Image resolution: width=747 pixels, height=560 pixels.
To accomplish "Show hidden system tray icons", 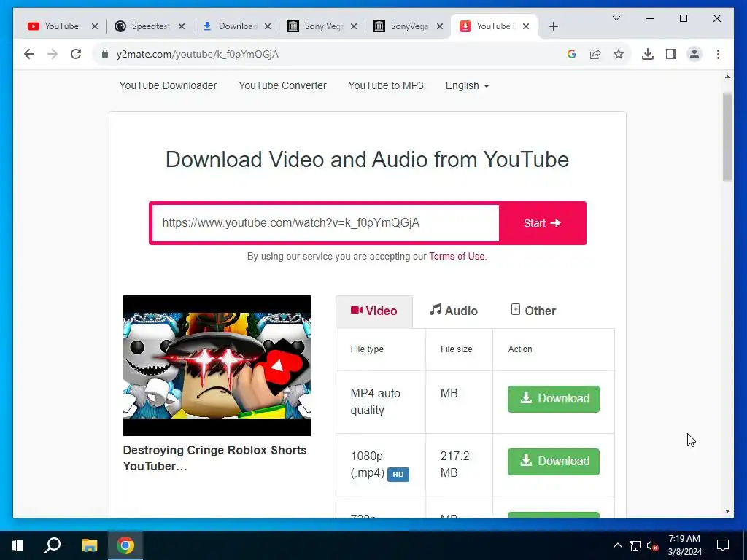I will pyautogui.click(x=617, y=545).
